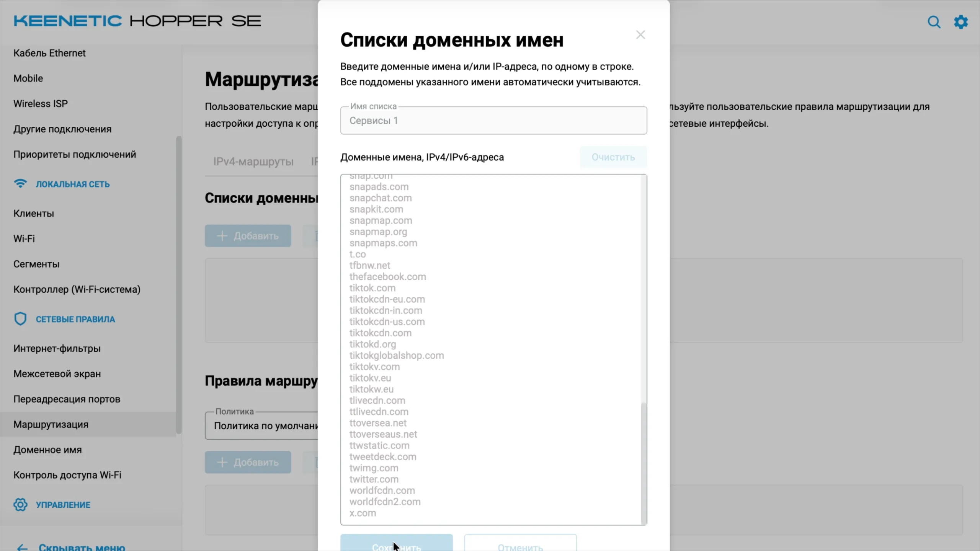
Task: Switch to the IPv4-маршруты tab
Action: (253, 161)
